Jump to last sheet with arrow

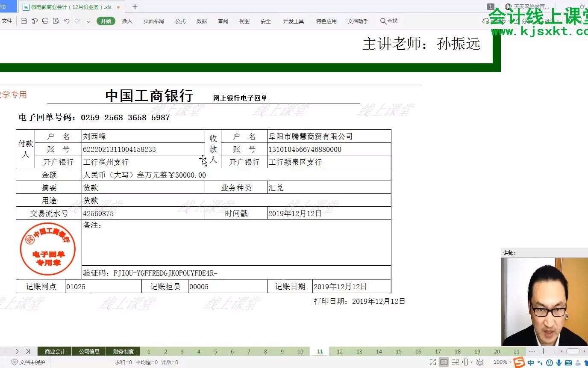pyautogui.click(x=28, y=351)
